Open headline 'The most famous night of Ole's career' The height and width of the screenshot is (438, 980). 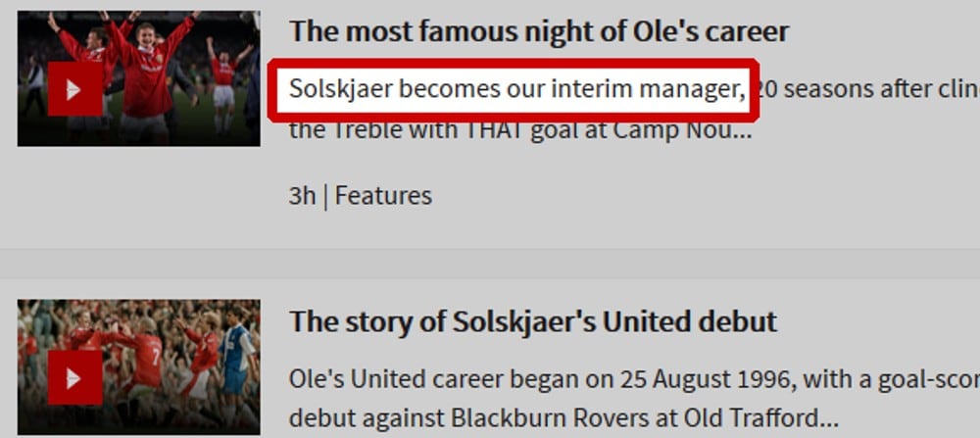click(539, 31)
